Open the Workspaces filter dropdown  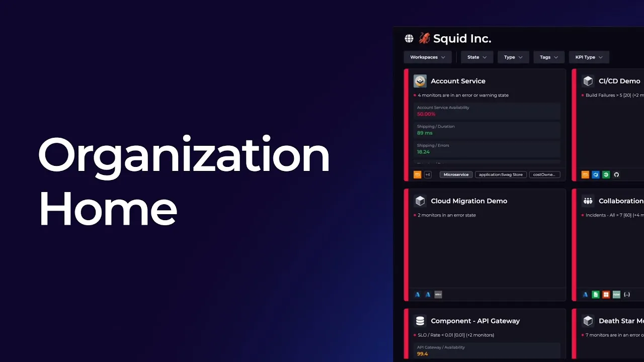[428, 57]
